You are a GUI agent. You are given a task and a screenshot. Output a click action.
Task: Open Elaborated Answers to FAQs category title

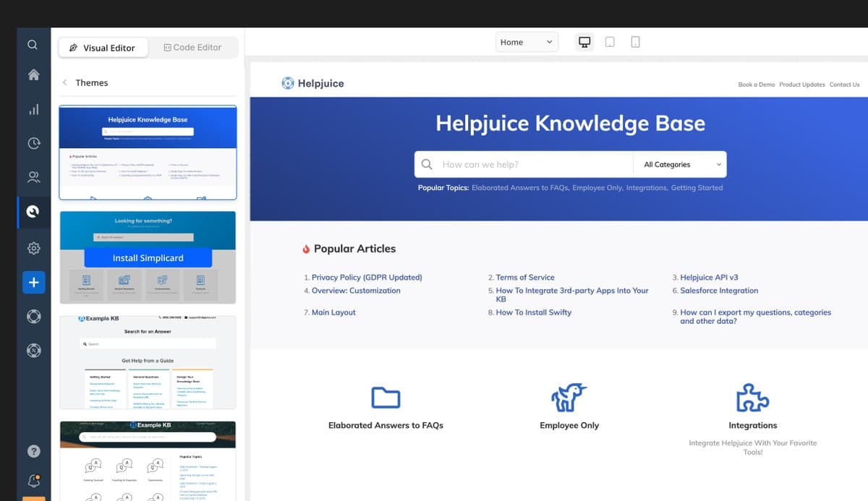click(386, 425)
